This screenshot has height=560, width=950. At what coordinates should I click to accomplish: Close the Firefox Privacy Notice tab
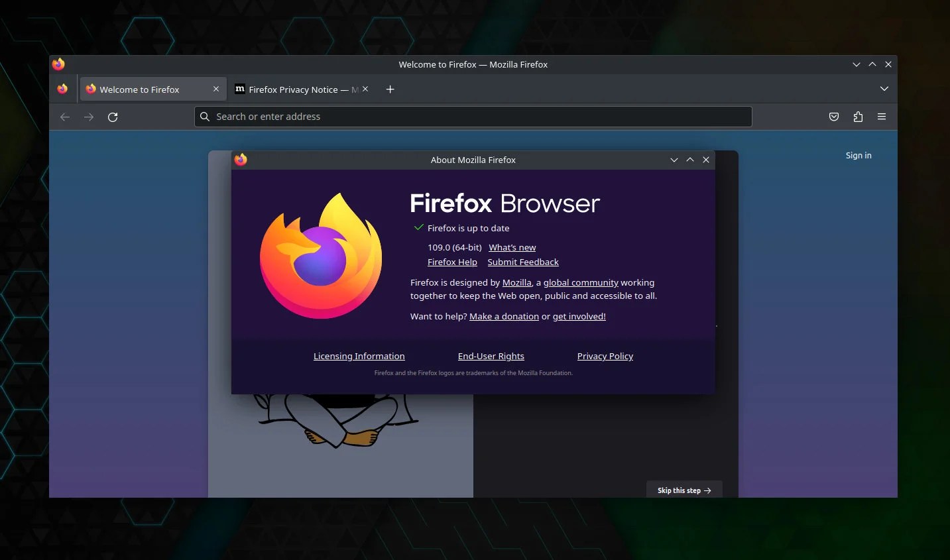coord(365,89)
